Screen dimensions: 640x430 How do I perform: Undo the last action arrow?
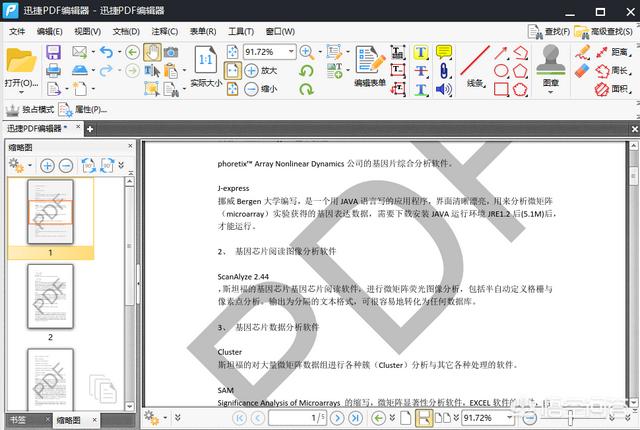click(107, 52)
